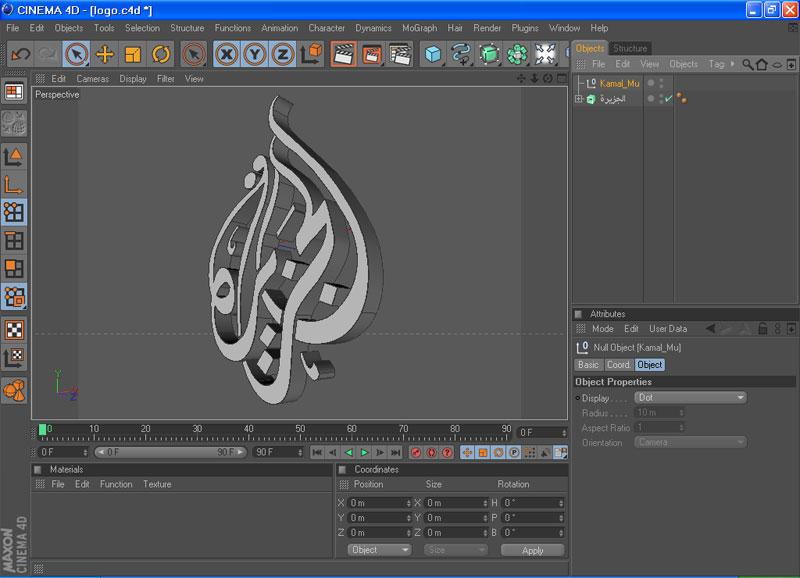Click the orange spheres icon in left toolbar
The width and height of the screenshot is (800, 578).
[x=14, y=391]
